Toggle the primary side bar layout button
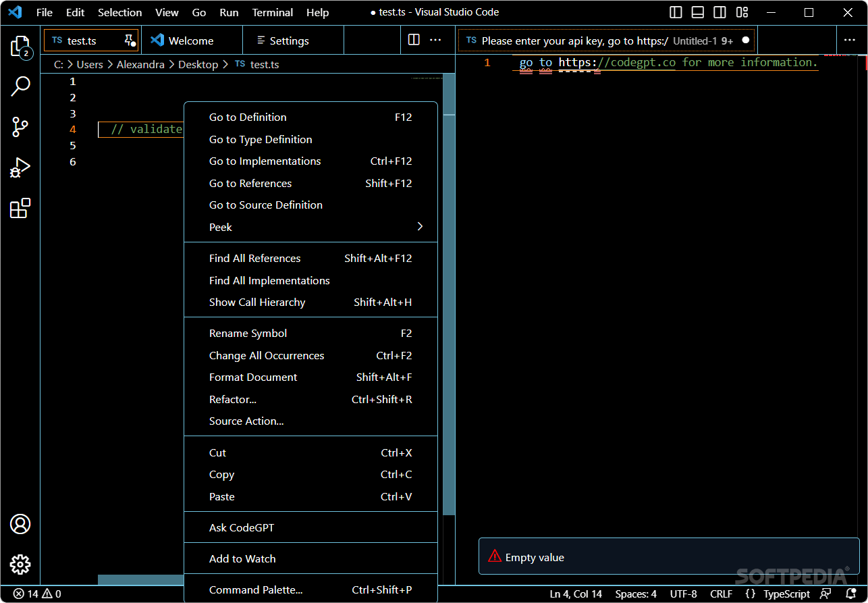Screen dimensions: 868x603 click(676, 12)
